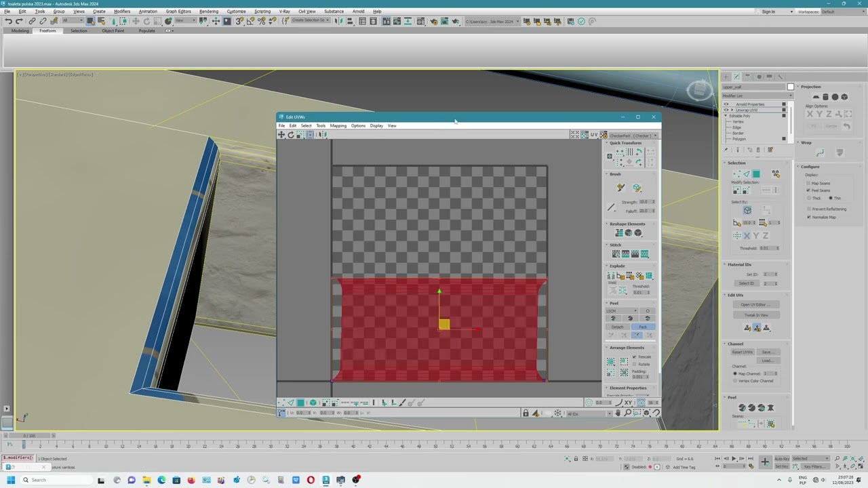868x488 pixels.
Task: Enable Rotate checkbox in Arrange Elements
Action: click(635, 365)
